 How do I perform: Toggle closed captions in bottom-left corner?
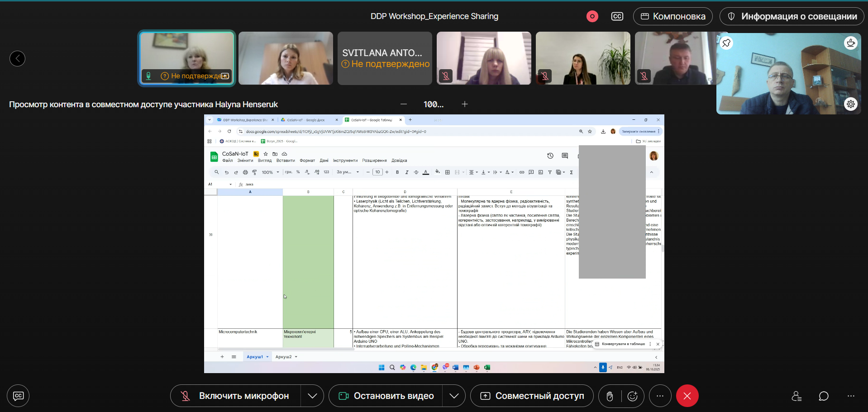[18, 396]
